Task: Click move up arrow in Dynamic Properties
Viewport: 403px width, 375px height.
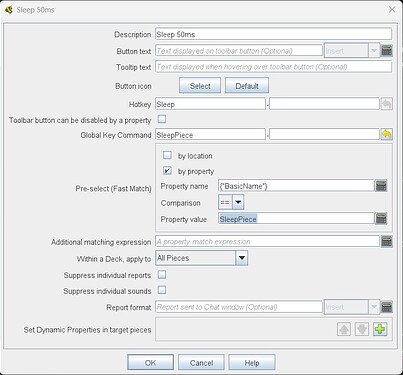Action: pos(344,329)
